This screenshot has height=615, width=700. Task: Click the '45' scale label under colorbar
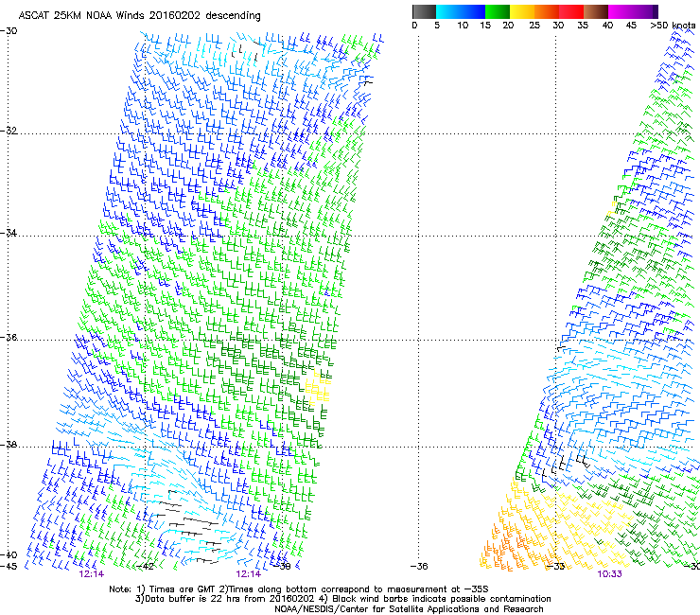[631, 26]
